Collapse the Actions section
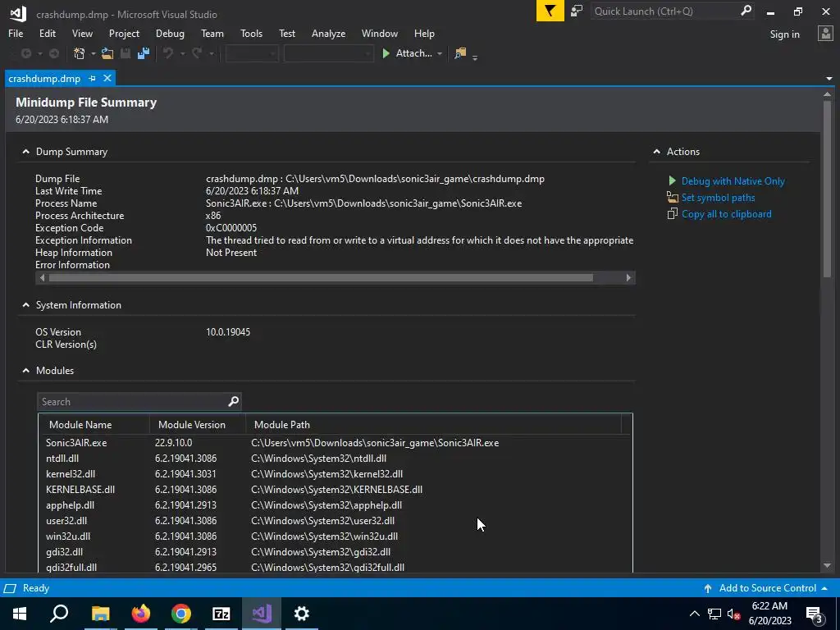The height and width of the screenshot is (630, 840). [x=657, y=152]
